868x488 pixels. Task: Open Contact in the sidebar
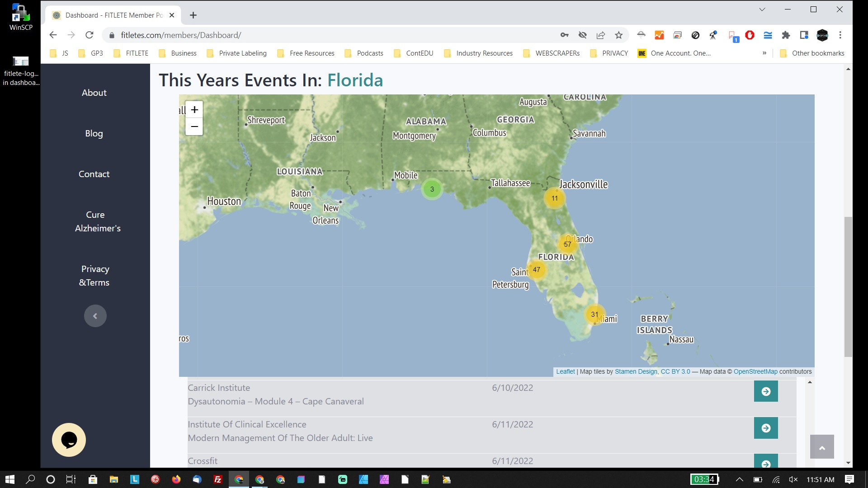click(x=94, y=174)
